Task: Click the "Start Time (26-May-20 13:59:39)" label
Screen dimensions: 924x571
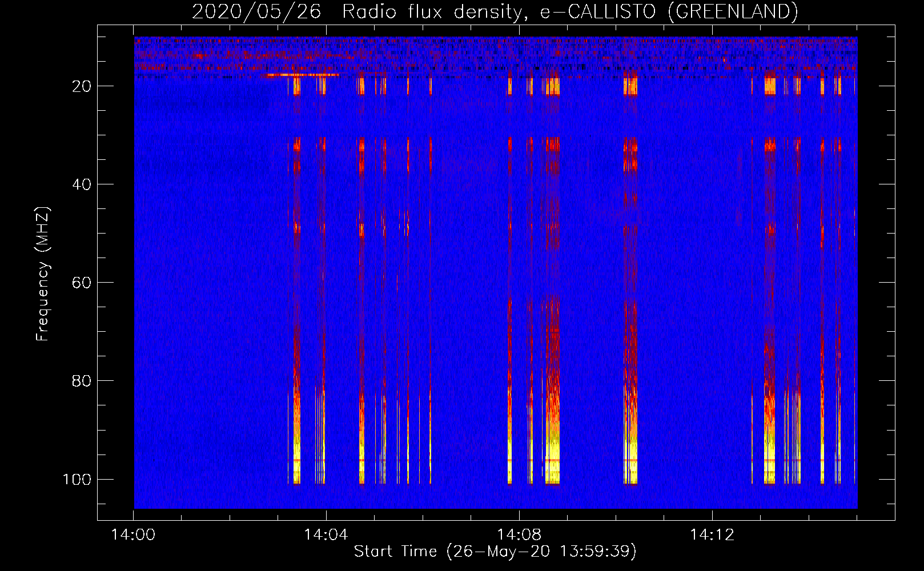Action: [x=495, y=552]
